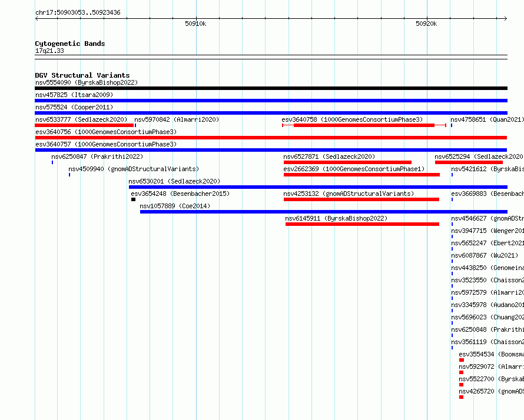Click the red nsv4265720 marker
Screen dimensions: 524x420
(x=461, y=397)
